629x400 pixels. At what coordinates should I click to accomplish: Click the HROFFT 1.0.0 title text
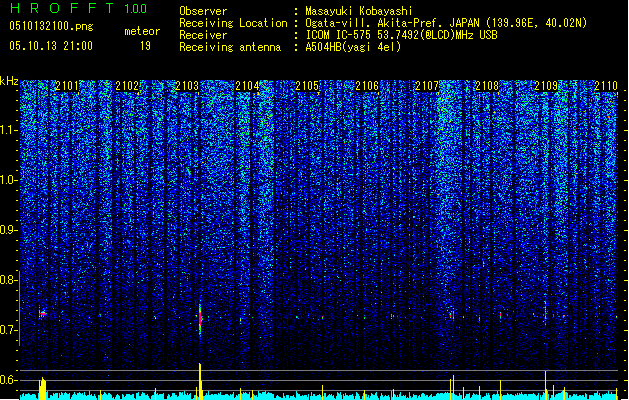(x=78, y=8)
